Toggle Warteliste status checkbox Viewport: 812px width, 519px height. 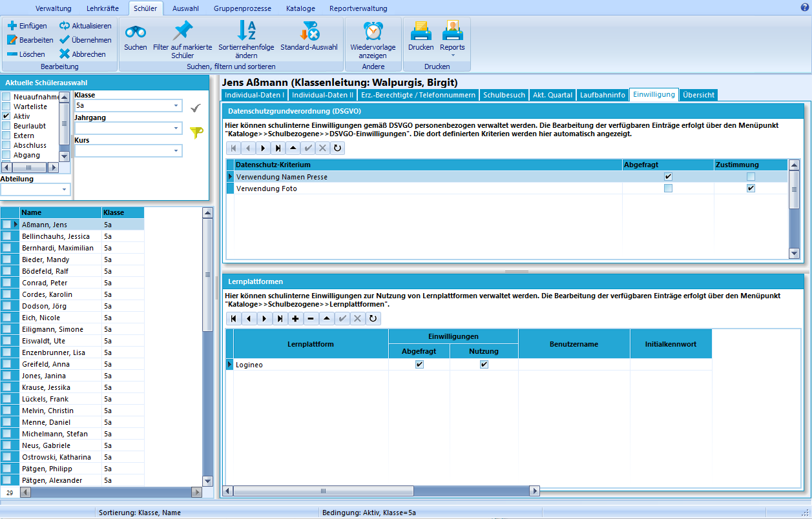pos(6,107)
